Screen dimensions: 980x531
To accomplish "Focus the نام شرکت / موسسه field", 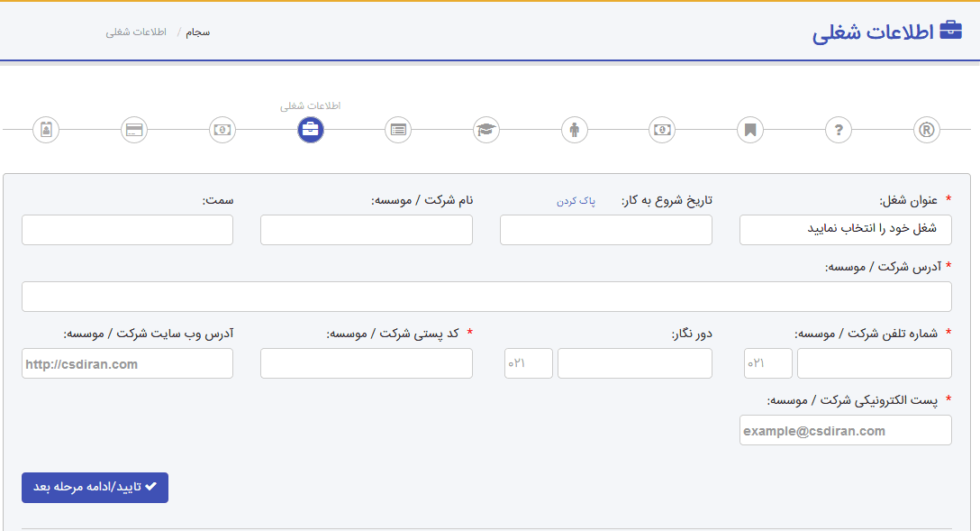I will click(366, 230).
